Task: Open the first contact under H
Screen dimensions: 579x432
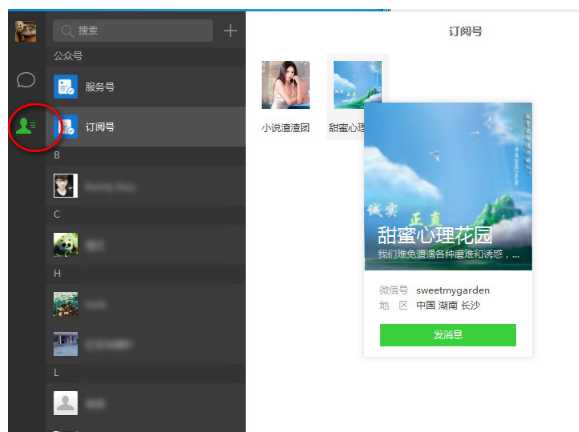Action: (x=146, y=304)
